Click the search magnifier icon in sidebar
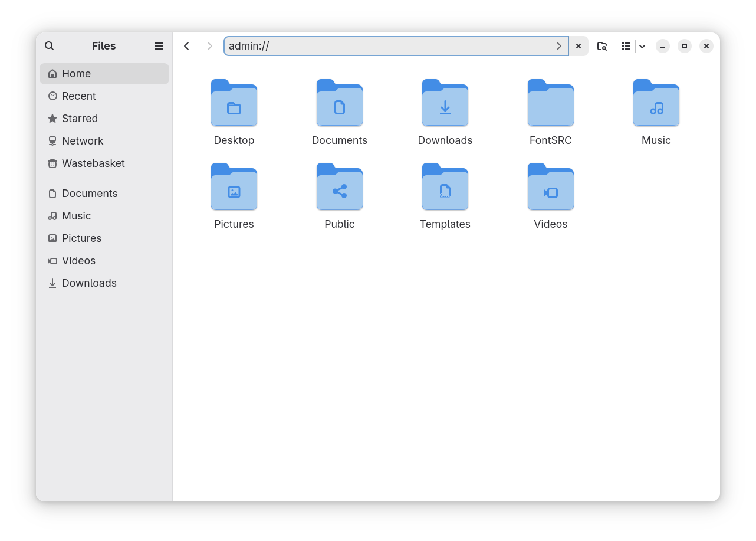756x541 pixels. 50,46
